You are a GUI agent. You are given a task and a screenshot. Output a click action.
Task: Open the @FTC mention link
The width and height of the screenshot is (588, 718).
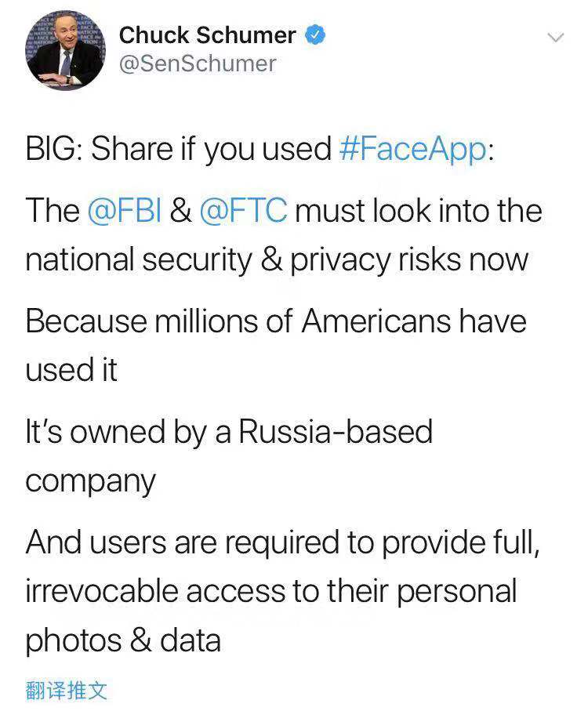coord(244,211)
